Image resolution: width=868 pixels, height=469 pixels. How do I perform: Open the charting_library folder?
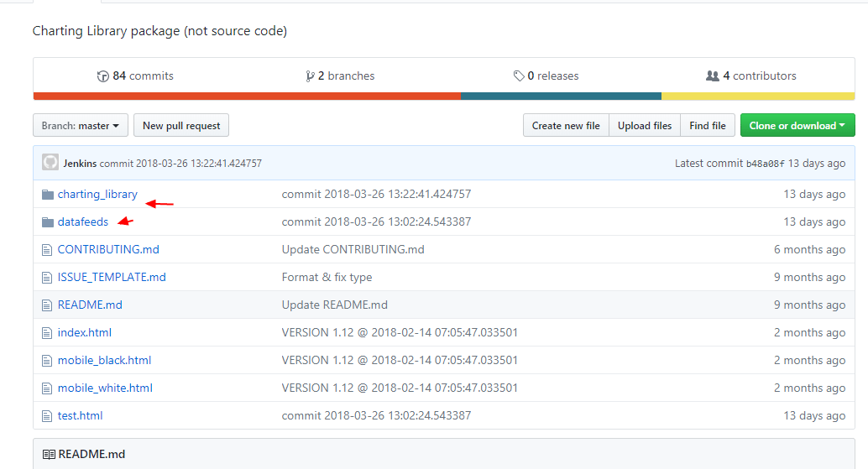[x=97, y=194]
